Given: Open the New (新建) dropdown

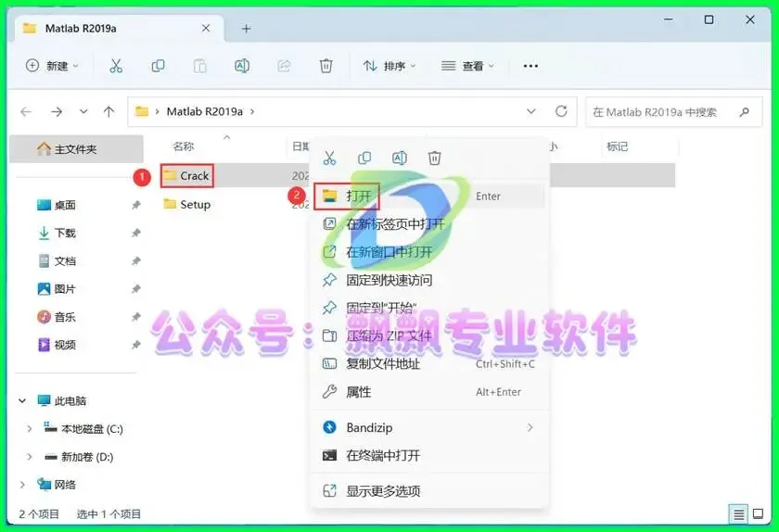Looking at the screenshot, I should [52, 66].
